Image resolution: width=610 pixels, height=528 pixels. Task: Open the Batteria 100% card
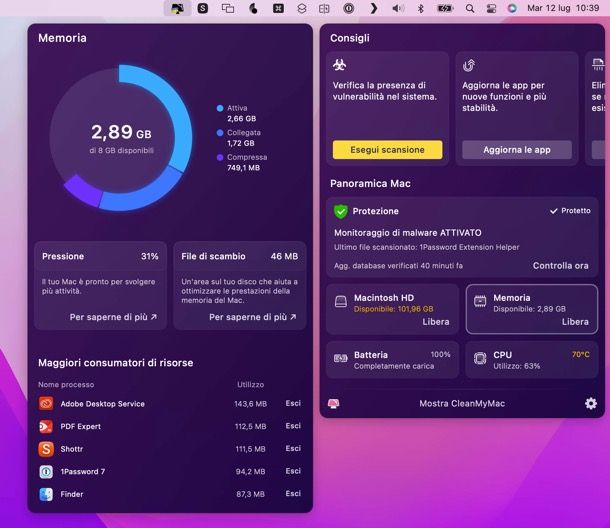[392, 360]
